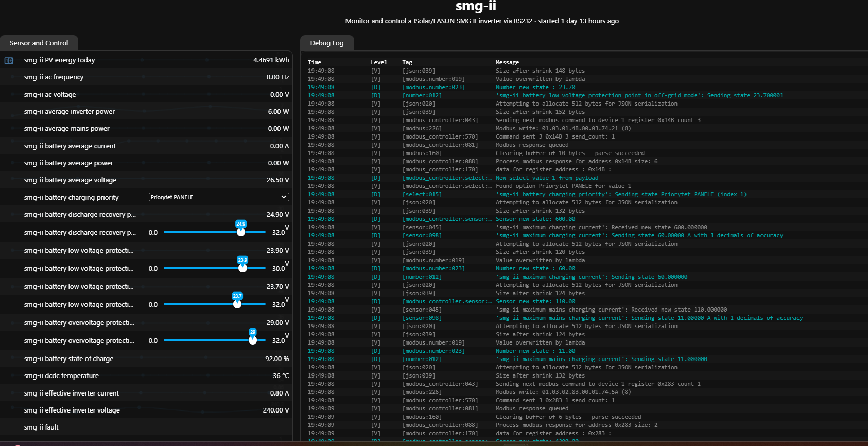Select smg-ii dcdc temperature label
This screenshot has height=446, width=868.
point(61,376)
